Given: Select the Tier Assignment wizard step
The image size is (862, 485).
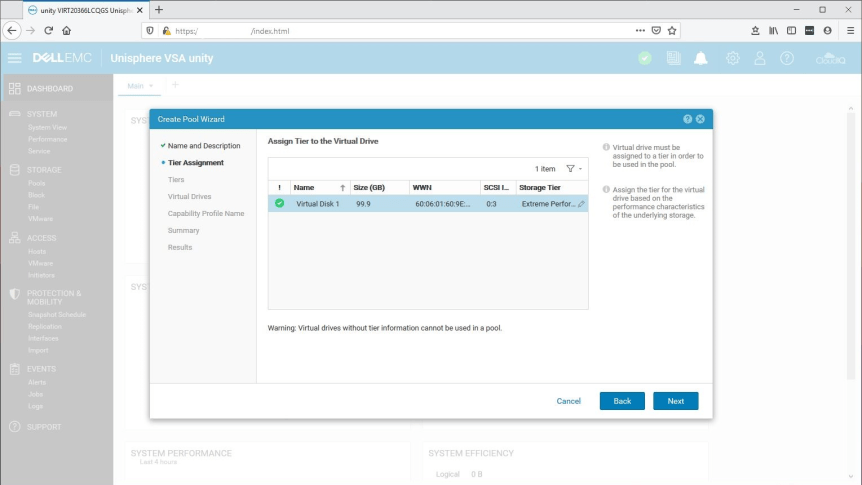Looking at the screenshot, I should click(x=196, y=162).
